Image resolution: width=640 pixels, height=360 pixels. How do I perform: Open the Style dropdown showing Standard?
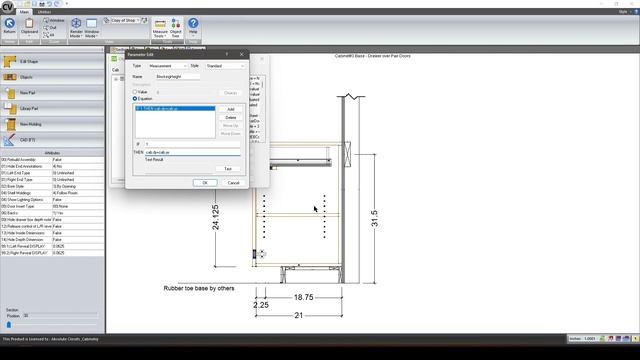click(x=225, y=66)
